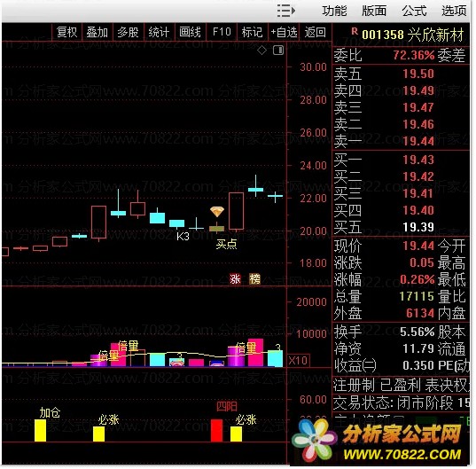Click the 返回 button
476x469 pixels.
[315, 32]
